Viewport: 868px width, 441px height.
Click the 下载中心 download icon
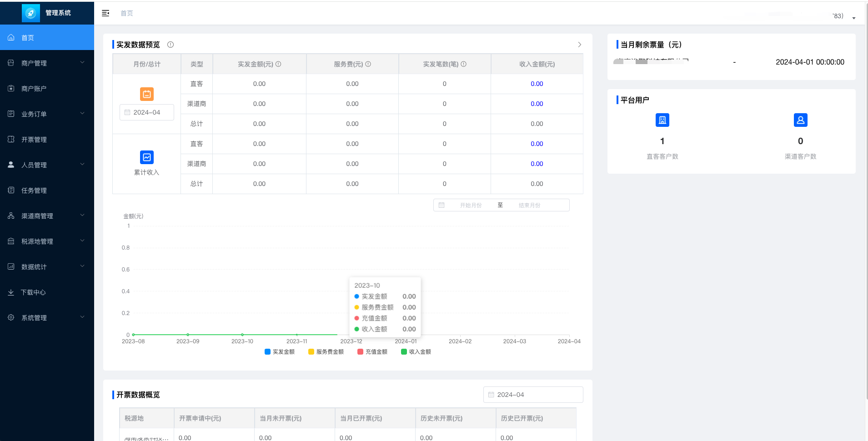click(x=11, y=292)
